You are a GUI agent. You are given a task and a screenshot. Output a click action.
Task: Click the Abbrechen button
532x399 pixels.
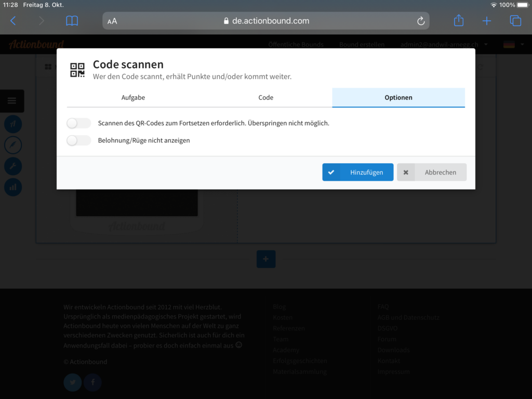pos(432,172)
